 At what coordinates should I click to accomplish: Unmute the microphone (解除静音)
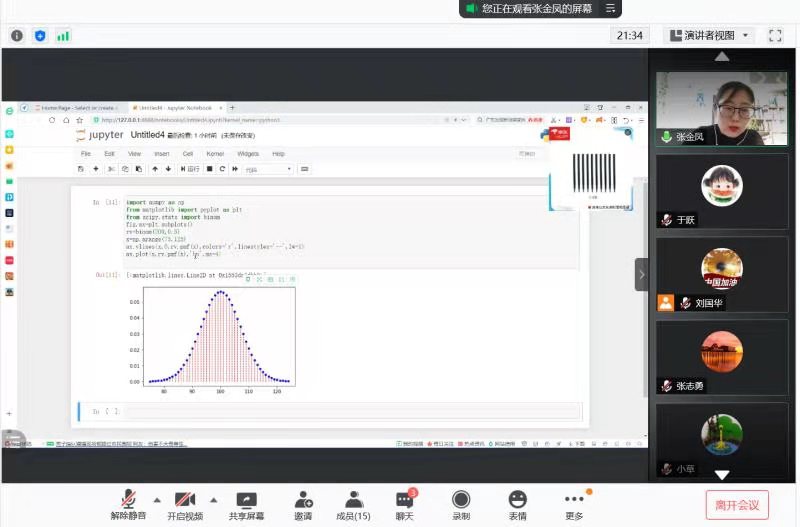tap(128, 503)
